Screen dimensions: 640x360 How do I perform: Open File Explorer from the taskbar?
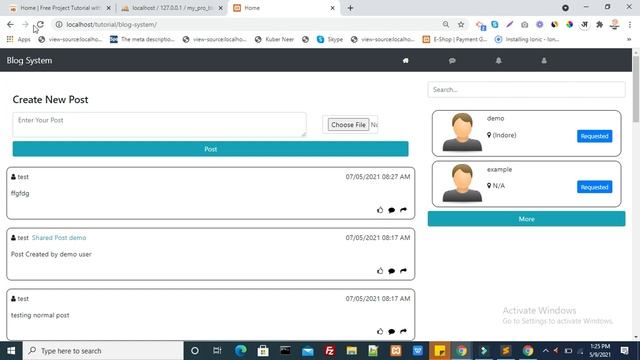tap(351, 351)
